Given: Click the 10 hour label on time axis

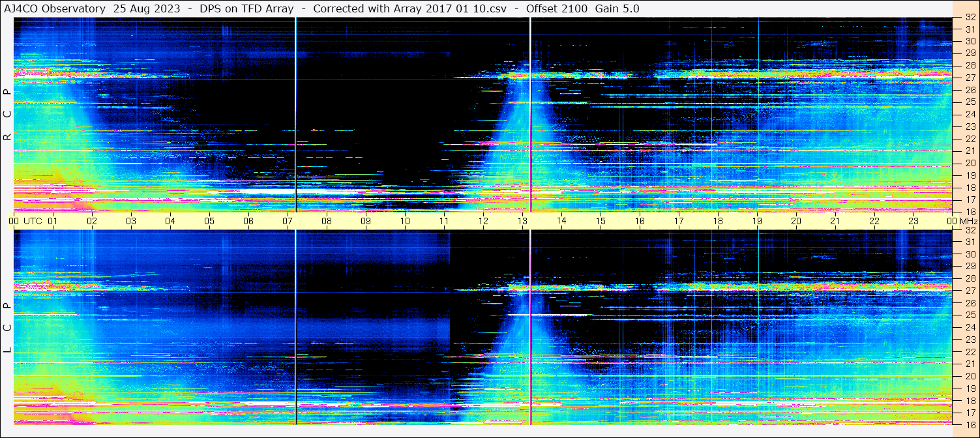Looking at the screenshot, I should [x=405, y=221].
